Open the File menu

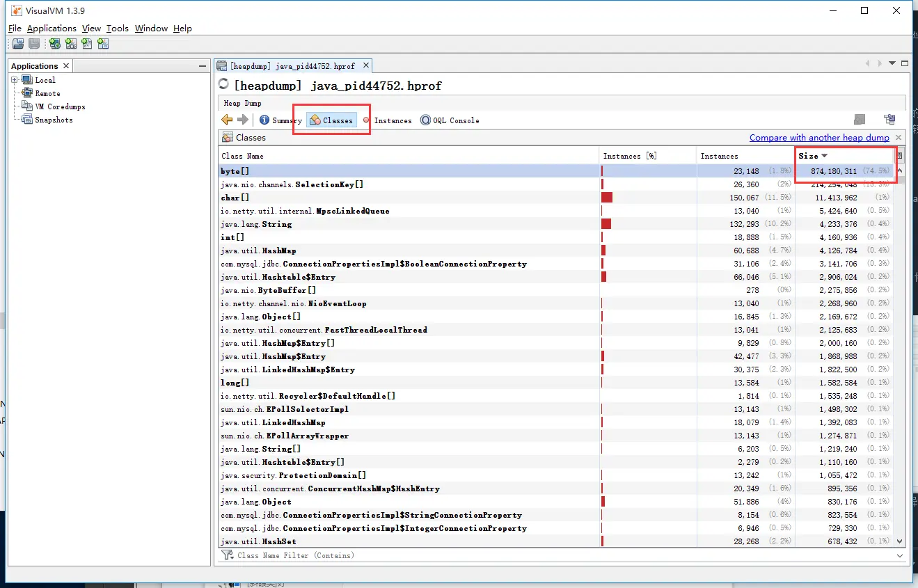tap(15, 29)
